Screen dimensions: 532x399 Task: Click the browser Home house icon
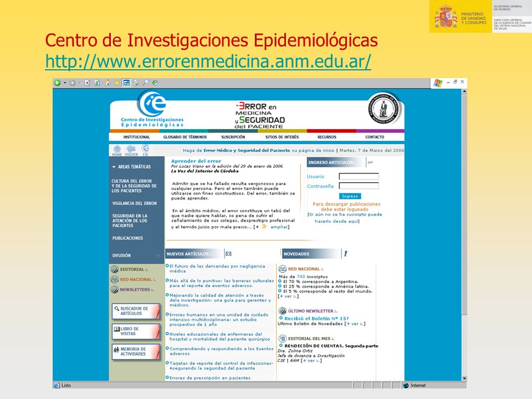pyautogui.click(x=107, y=83)
